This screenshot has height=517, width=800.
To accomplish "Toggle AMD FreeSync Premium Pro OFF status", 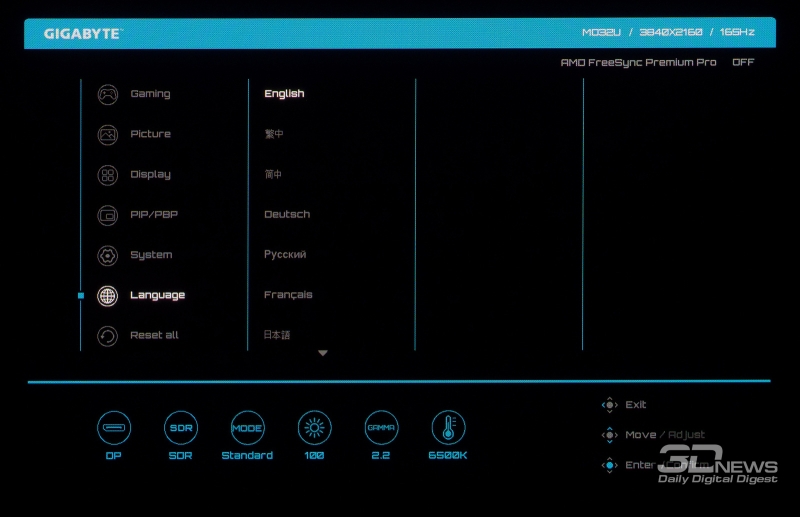I will pos(742,62).
